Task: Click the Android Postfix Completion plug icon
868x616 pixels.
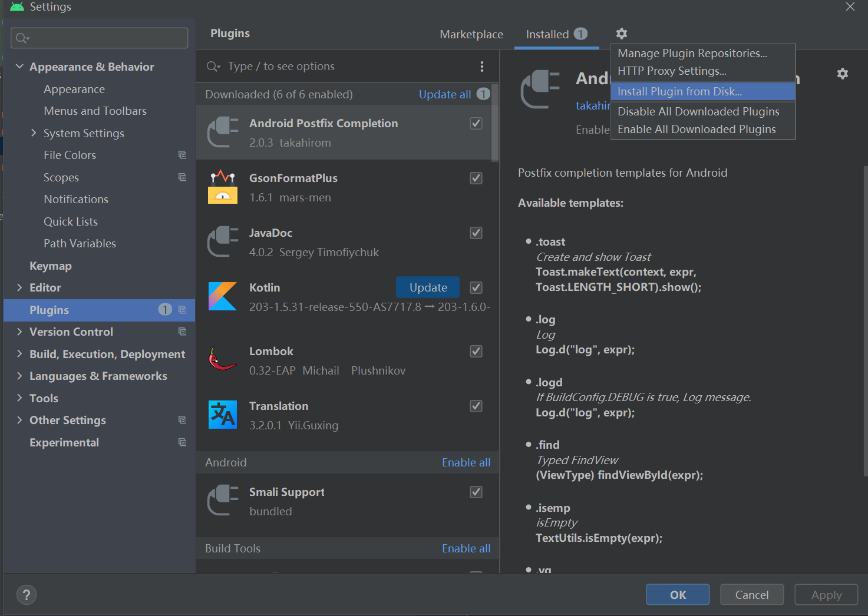Action: [x=223, y=133]
